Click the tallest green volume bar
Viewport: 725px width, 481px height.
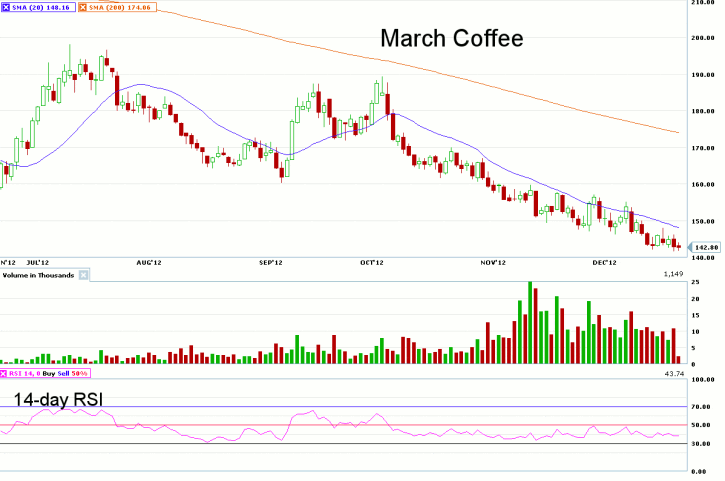pos(529,323)
